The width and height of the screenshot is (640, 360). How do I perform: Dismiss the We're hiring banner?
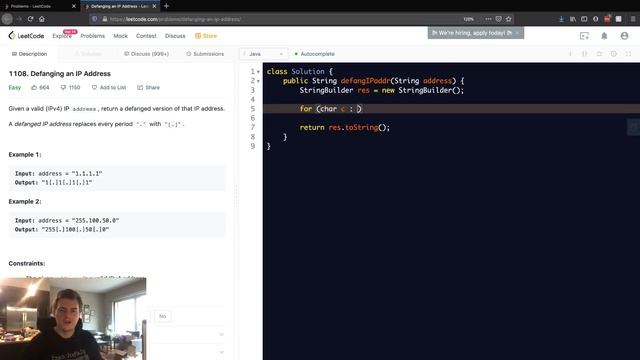(x=517, y=33)
